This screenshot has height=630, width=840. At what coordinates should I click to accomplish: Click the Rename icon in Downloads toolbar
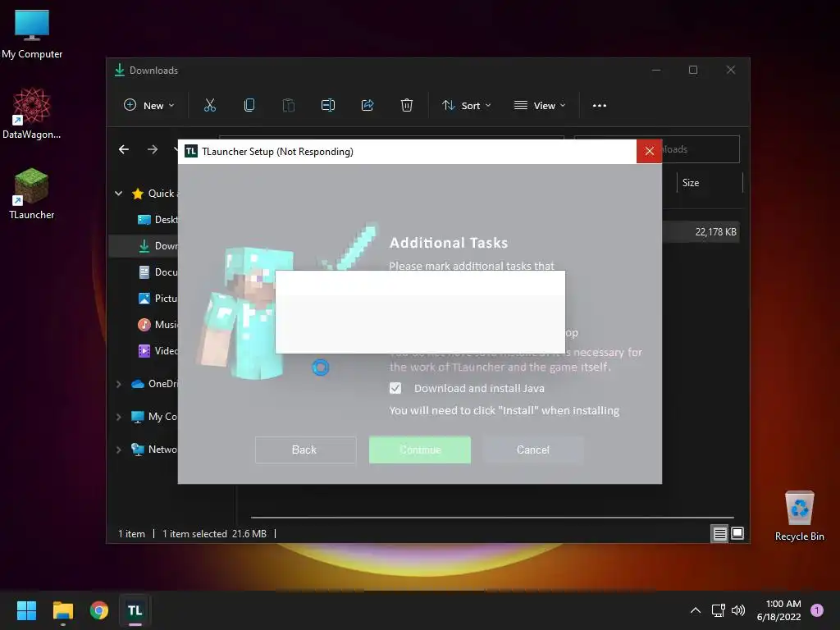(x=328, y=105)
